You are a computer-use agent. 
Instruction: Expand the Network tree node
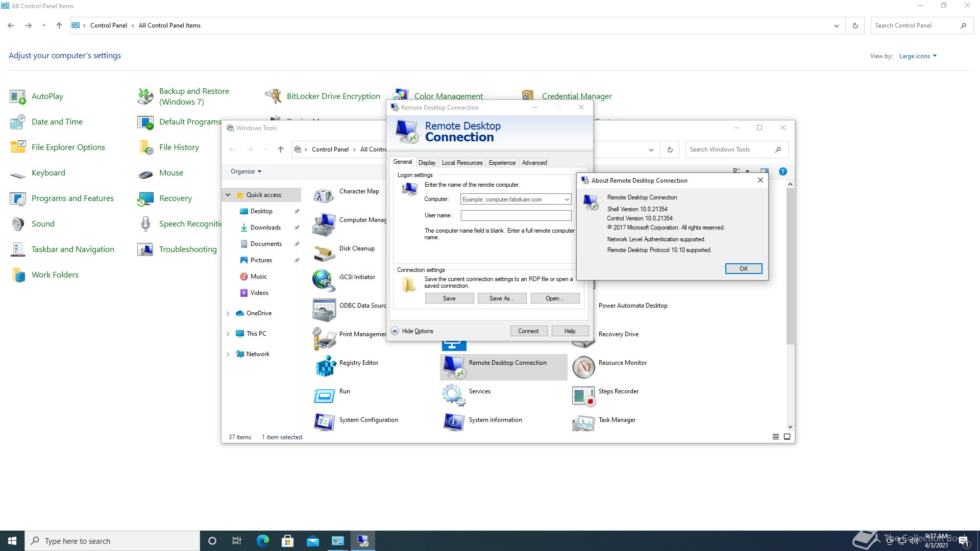tap(228, 354)
